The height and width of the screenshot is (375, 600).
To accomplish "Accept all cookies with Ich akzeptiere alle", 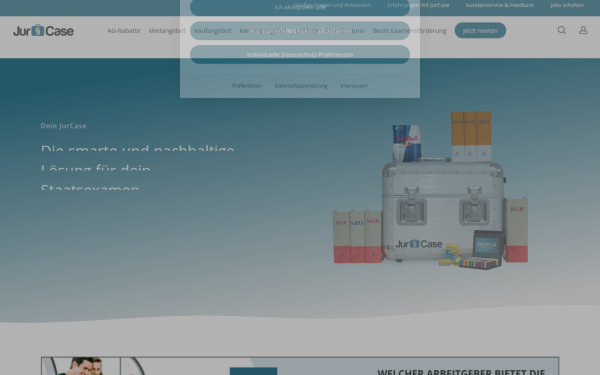I will (300, 7).
